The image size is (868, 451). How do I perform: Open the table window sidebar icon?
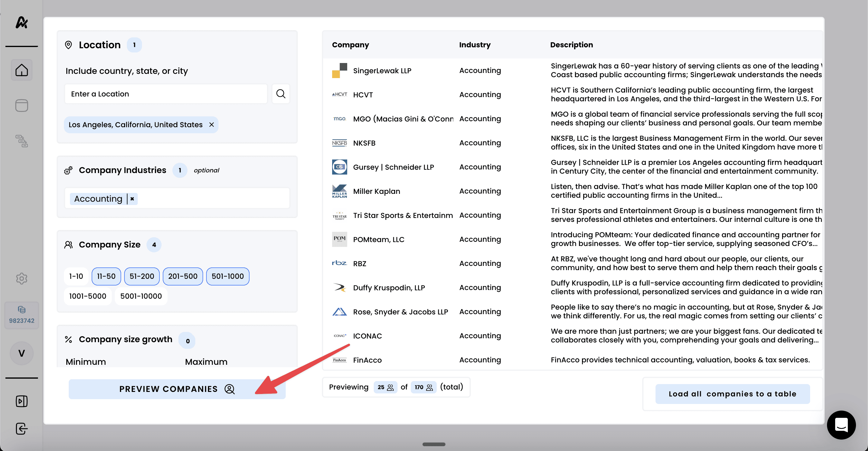point(22,106)
